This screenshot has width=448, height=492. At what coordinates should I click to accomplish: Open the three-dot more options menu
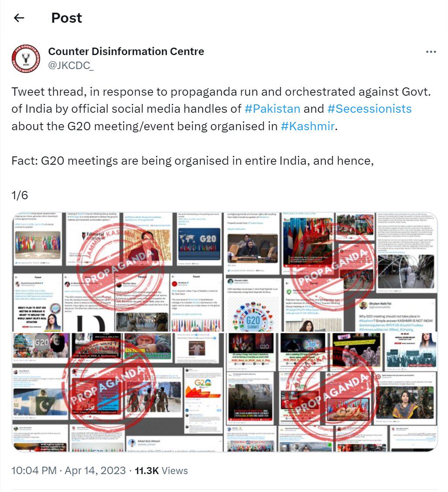[x=431, y=52]
